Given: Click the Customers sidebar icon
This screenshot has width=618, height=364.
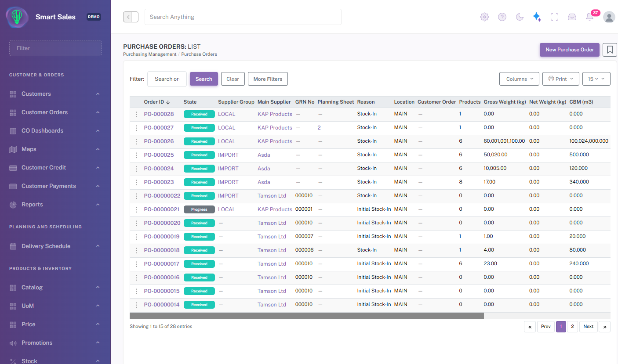Looking at the screenshot, I should [x=13, y=94].
